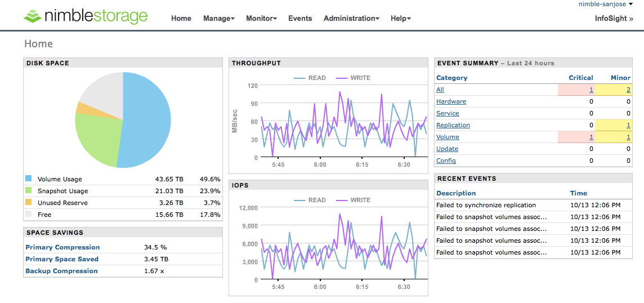The height and width of the screenshot is (303, 644).
Task: Expand the Monitor menu
Action: tap(261, 19)
